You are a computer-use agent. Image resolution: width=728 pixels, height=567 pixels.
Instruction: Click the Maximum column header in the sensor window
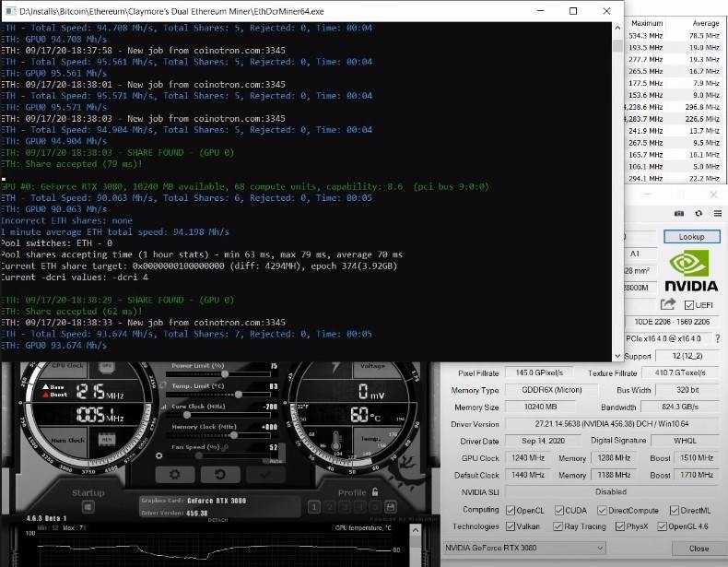pyautogui.click(x=647, y=23)
